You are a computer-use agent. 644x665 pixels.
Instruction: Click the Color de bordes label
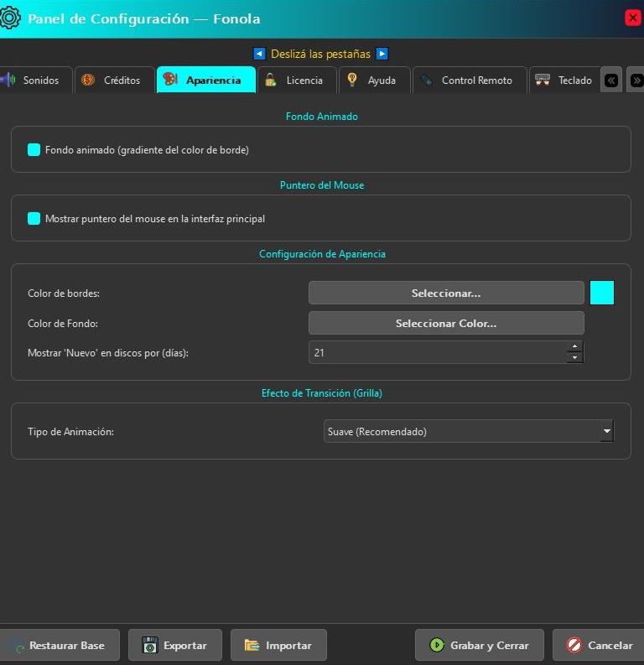click(x=64, y=293)
